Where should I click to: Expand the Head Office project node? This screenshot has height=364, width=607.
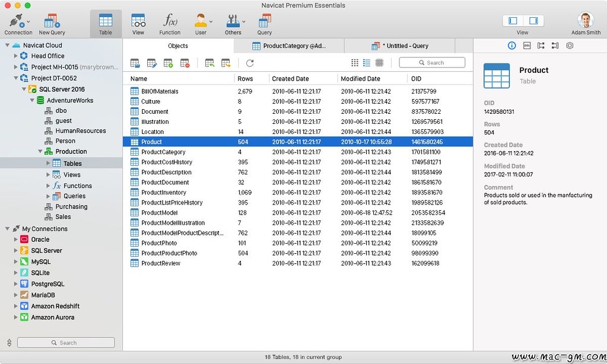(15, 56)
